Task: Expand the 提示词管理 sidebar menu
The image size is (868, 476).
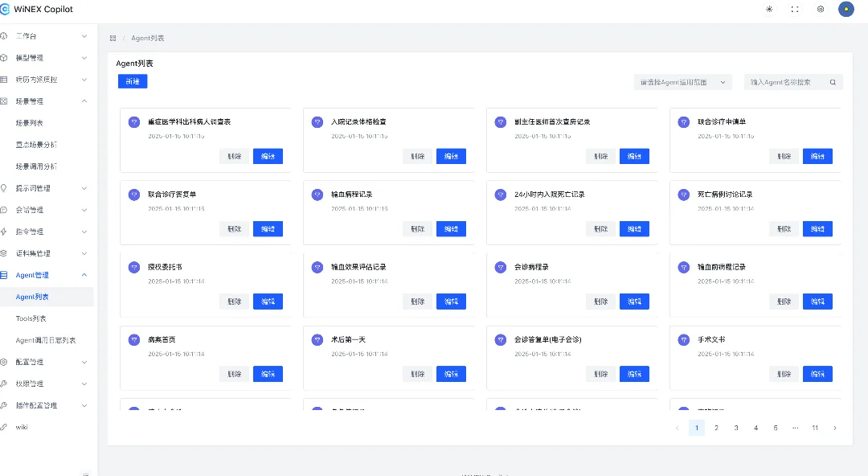Action: click(x=84, y=188)
